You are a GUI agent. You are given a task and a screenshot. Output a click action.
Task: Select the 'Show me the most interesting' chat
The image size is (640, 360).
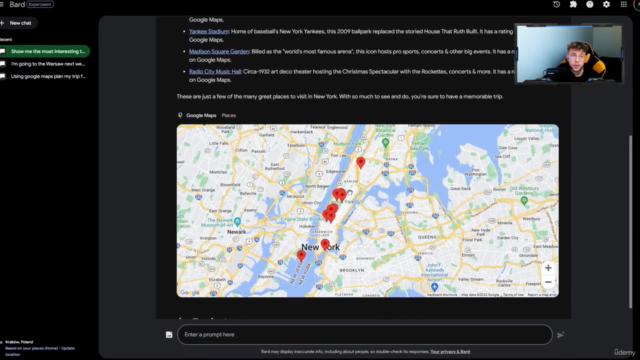click(44, 51)
